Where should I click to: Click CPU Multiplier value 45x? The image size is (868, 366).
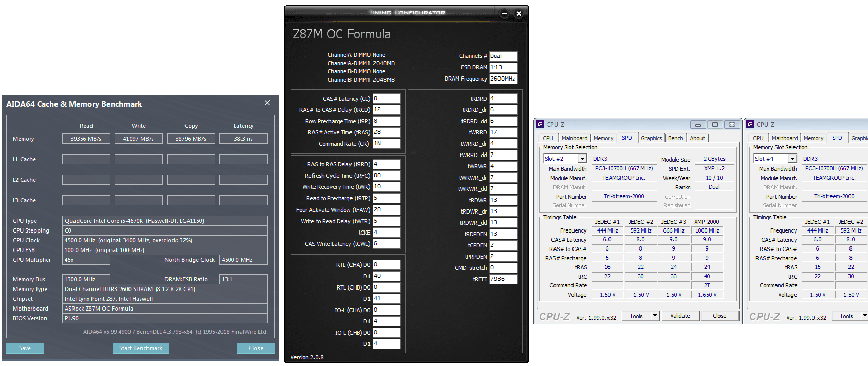[86, 260]
